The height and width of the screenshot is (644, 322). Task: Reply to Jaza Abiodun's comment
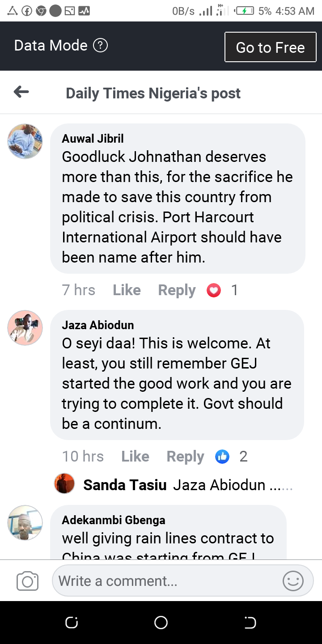click(185, 457)
